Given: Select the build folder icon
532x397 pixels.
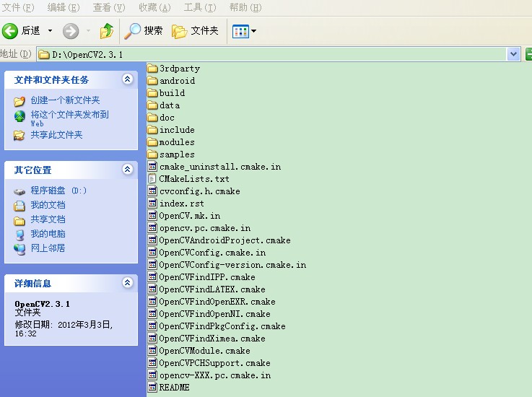Looking at the screenshot, I should coord(153,93).
